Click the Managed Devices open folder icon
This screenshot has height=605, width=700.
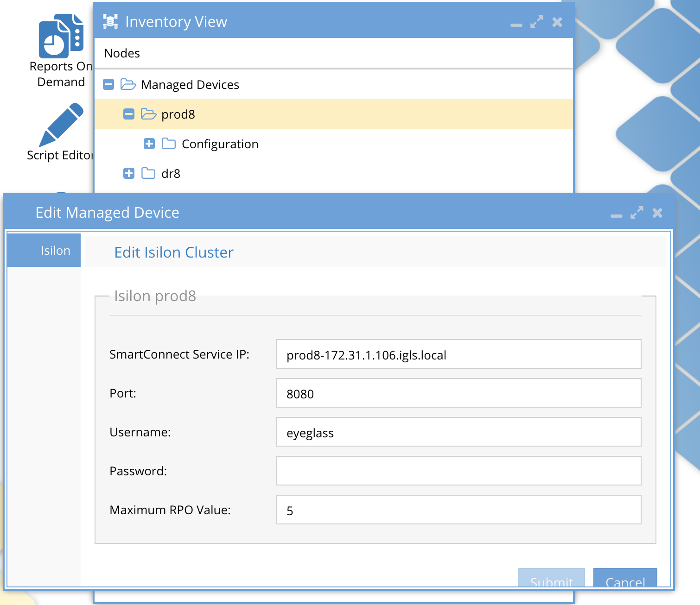(128, 84)
